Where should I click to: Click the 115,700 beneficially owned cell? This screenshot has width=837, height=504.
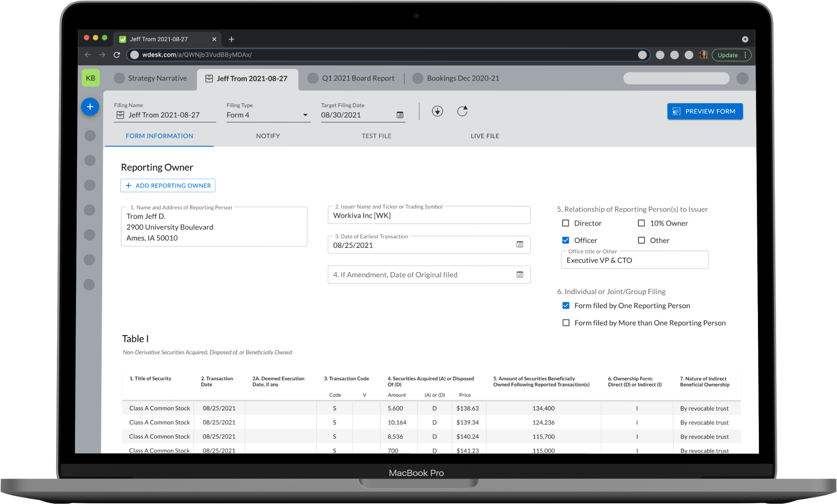pyautogui.click(x=544, y=436)
